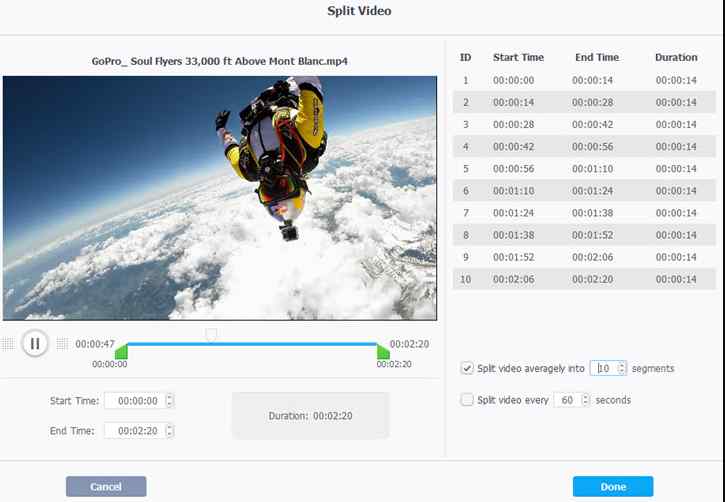The width and height of the screenshot is (725, 502).
Task: Click End Time cell 00:01:24 in row 6
Action: click(592, 191)
